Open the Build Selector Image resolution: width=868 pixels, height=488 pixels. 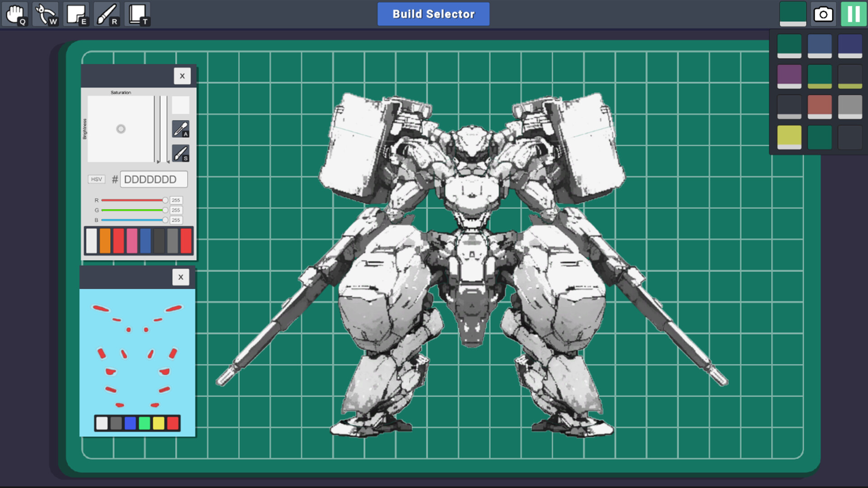(433, 14)
